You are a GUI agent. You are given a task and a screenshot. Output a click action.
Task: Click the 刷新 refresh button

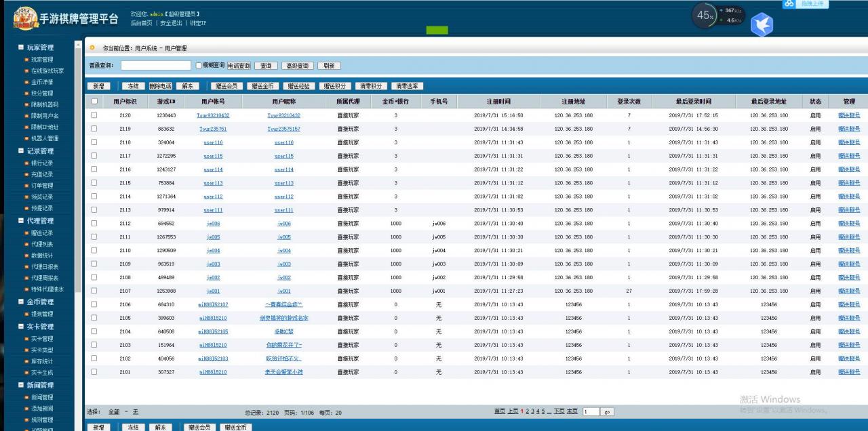coord(329,66)
